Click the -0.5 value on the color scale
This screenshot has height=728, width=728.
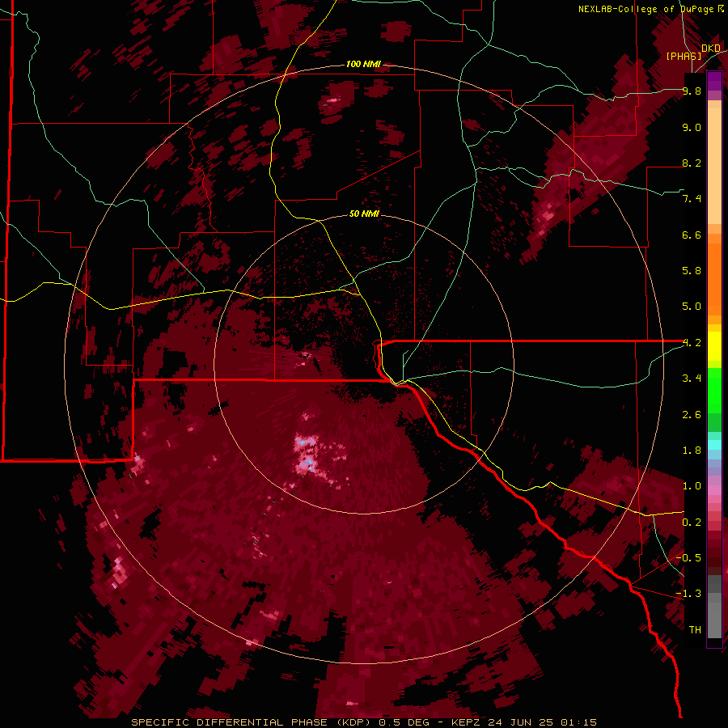pos(688,558)
